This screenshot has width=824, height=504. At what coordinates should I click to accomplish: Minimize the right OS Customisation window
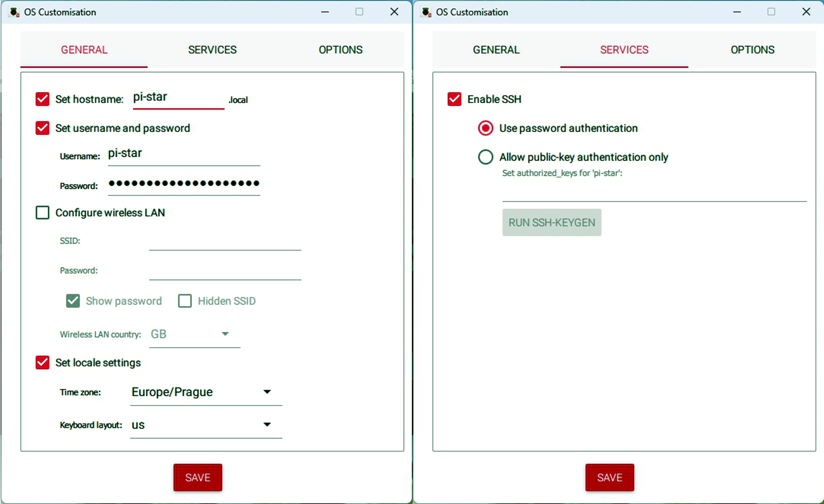(x=737, y=12)
